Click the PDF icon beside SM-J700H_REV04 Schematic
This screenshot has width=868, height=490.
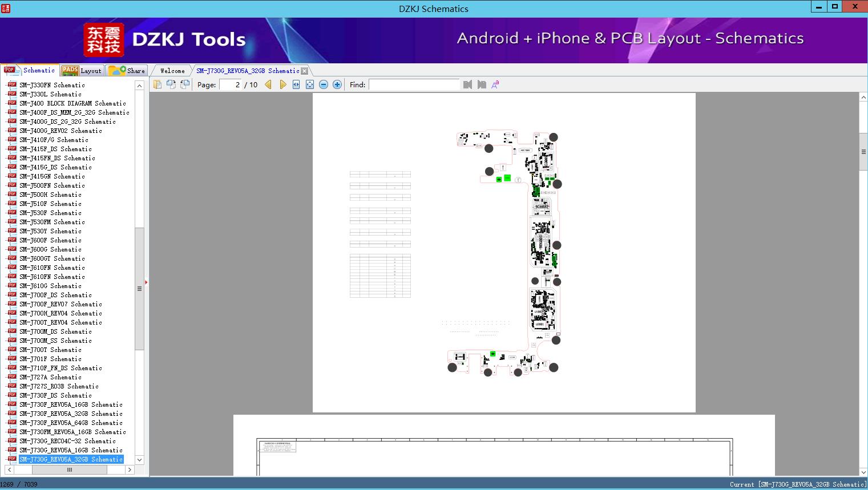click(x=12, y=313)
